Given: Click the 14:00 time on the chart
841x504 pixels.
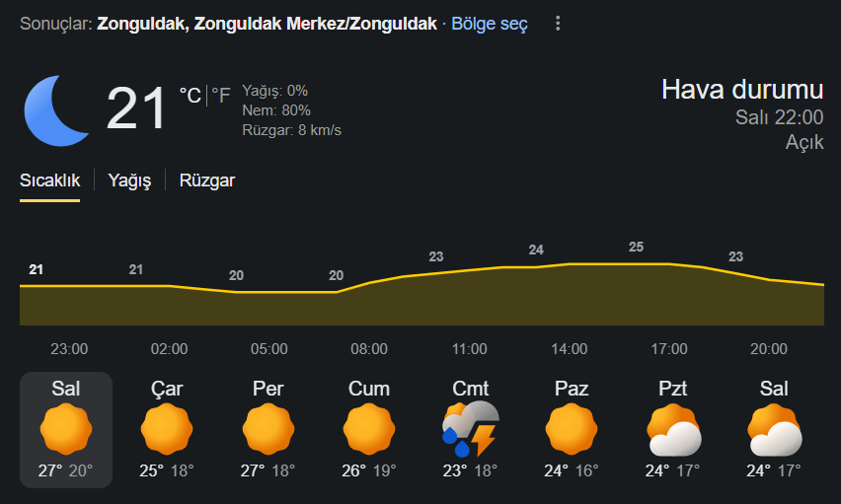Looking at the screenshot, I should (x=570, y=349).
